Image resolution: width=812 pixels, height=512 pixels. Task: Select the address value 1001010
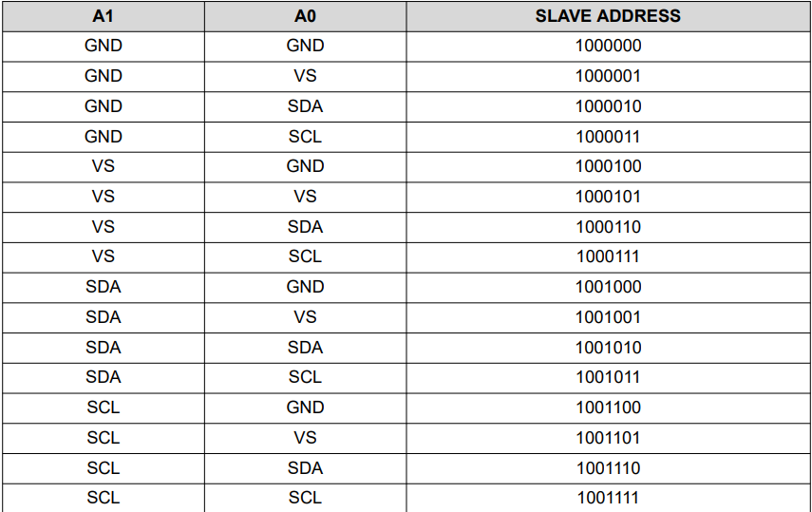[x=608, y=348]
